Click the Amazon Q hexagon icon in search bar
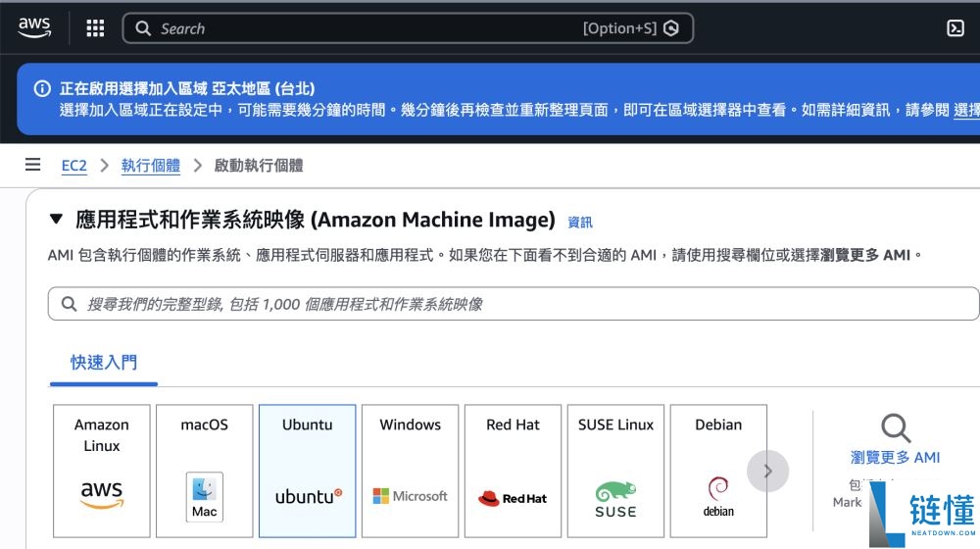The width and height of the screenshot is (980, 549). point(671,28)
